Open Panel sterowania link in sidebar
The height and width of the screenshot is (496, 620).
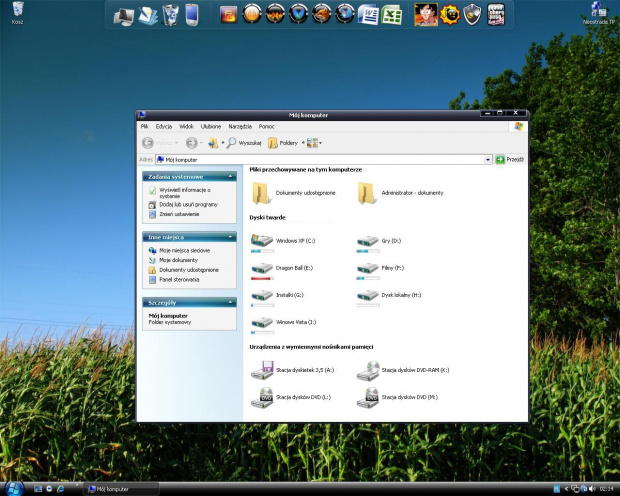(x=179, y=279)
